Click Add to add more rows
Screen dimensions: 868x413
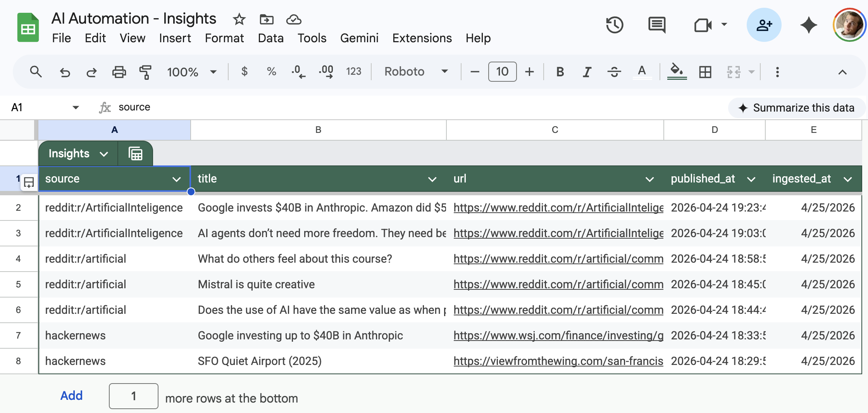[72, 396]
